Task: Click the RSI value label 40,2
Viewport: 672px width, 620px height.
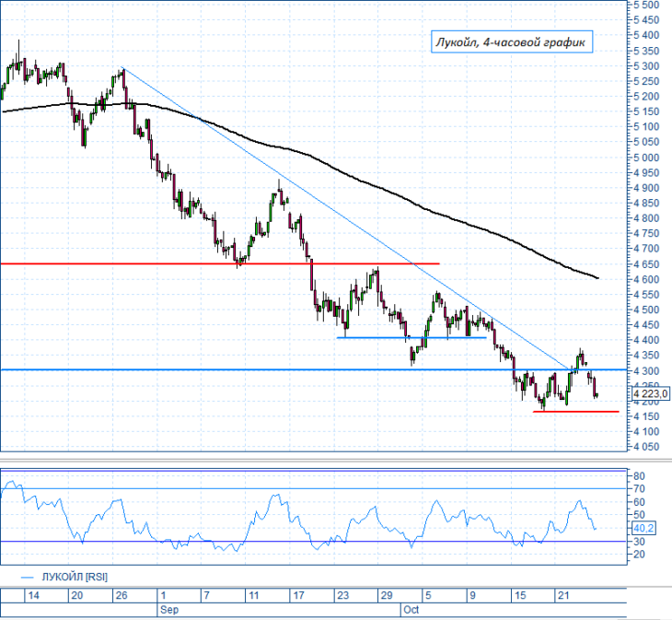Action: 643,528
